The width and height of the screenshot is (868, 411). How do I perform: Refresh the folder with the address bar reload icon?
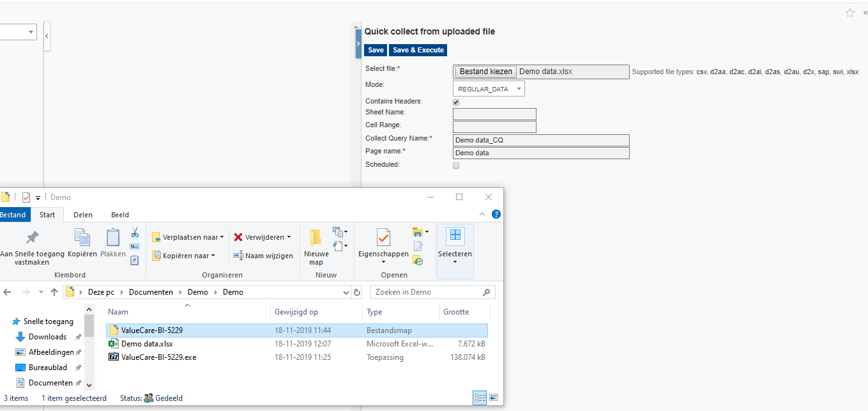click(357, 292)
